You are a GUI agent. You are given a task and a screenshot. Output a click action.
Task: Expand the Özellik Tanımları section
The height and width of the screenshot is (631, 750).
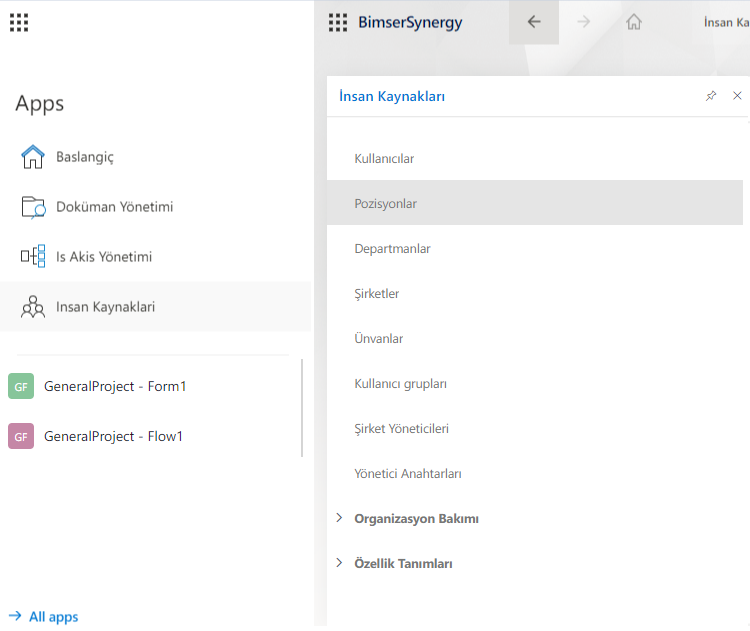pyautogui.click(x=339, y=563)
